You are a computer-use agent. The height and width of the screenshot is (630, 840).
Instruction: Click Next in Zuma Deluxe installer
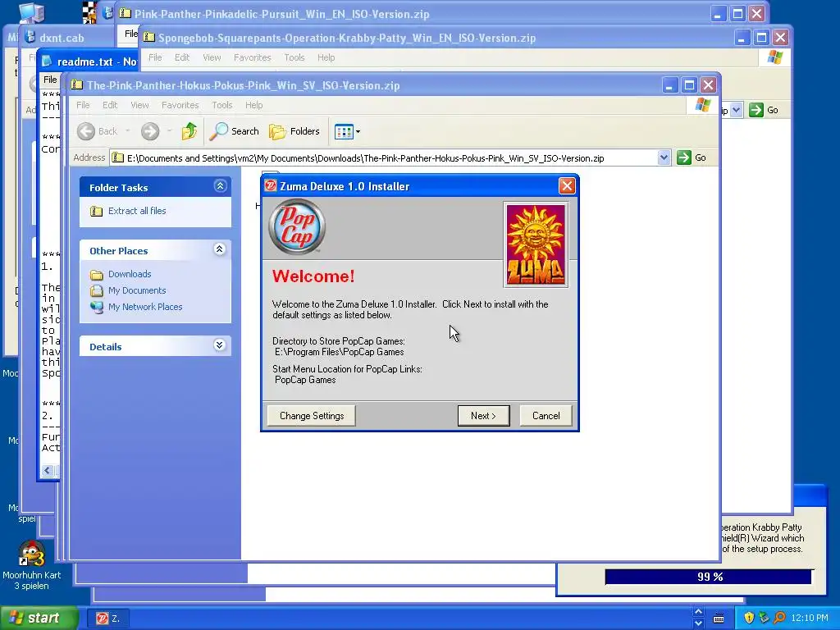(x=483, y=416)
